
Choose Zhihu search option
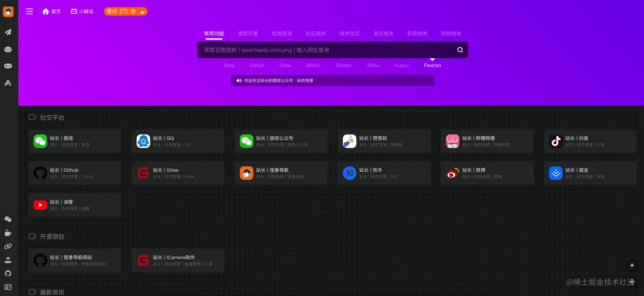tap(373, 66)
